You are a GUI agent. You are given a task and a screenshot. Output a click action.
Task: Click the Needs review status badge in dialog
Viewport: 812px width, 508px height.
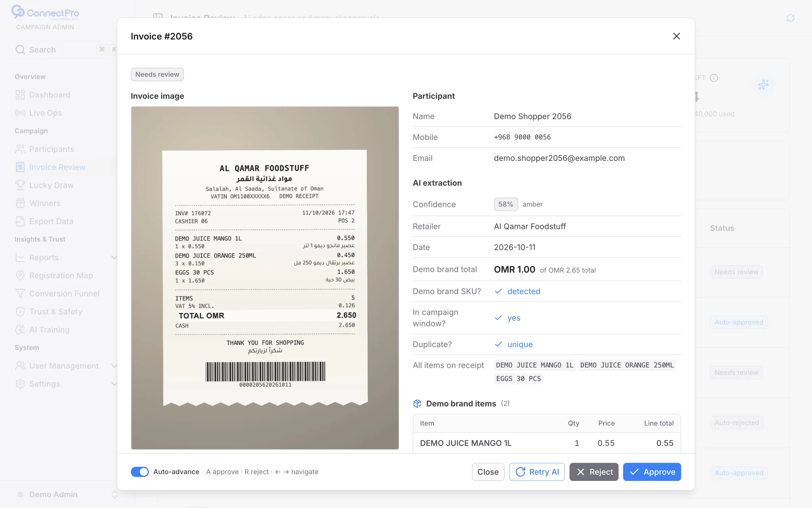click(x=157, y=75)
